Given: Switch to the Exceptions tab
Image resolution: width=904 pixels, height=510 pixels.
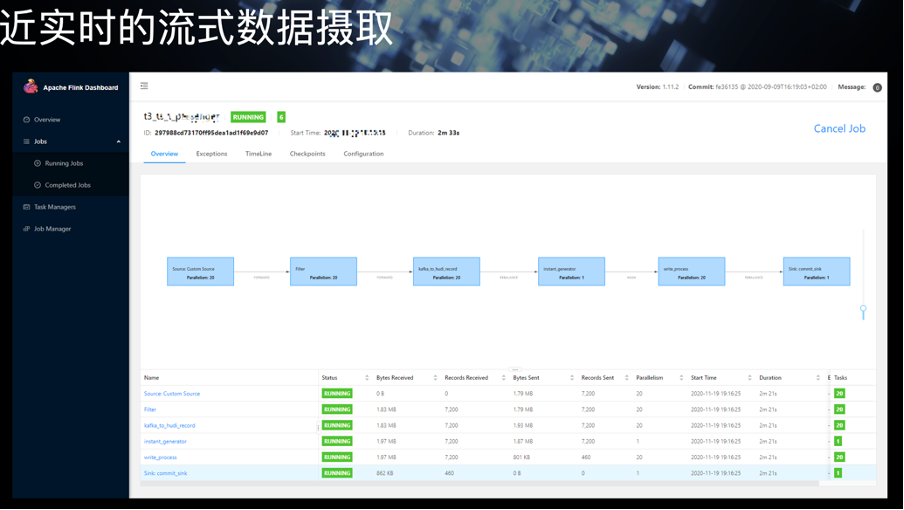Looking at the screenshot, I should [x=212, y=154].
